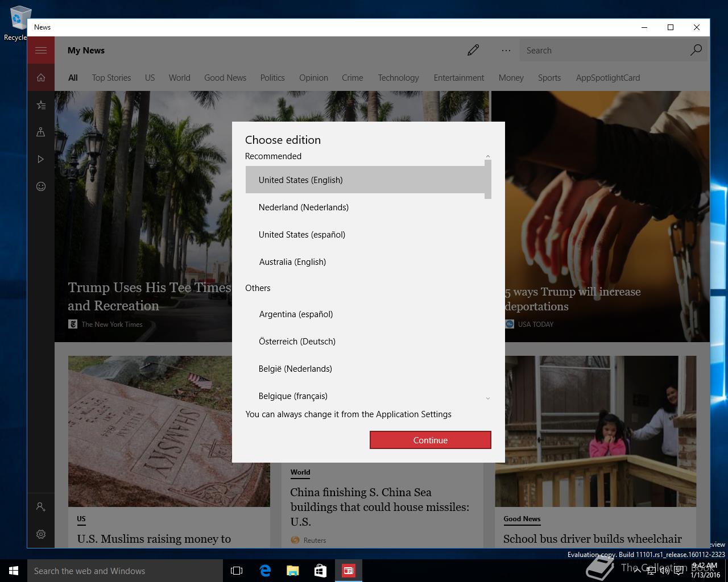Open the Crime tab
Viewport: 728px width, 582px height.
353,78
